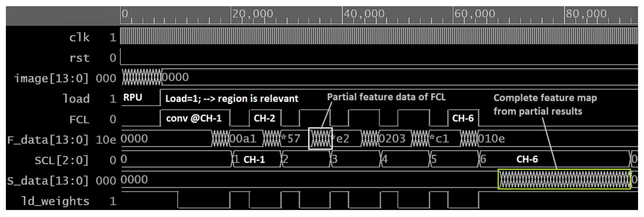The image size is (644, 217).
Task: Click the dense clk waveform trace
Action: [x=379, y=36]
